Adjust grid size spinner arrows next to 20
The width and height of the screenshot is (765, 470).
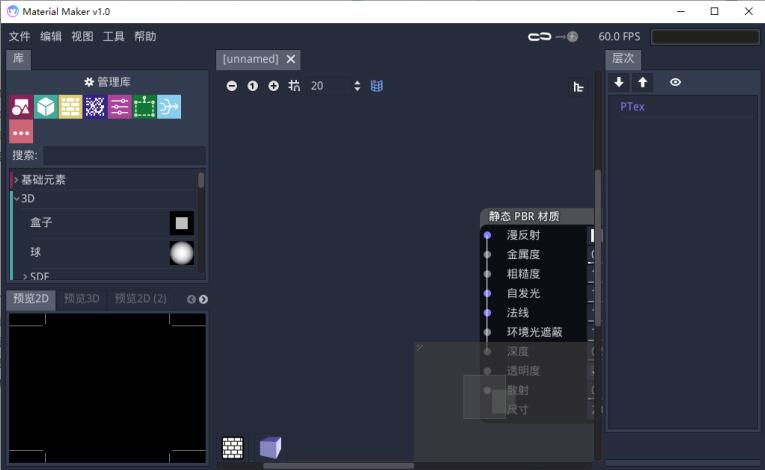(357, 86)
